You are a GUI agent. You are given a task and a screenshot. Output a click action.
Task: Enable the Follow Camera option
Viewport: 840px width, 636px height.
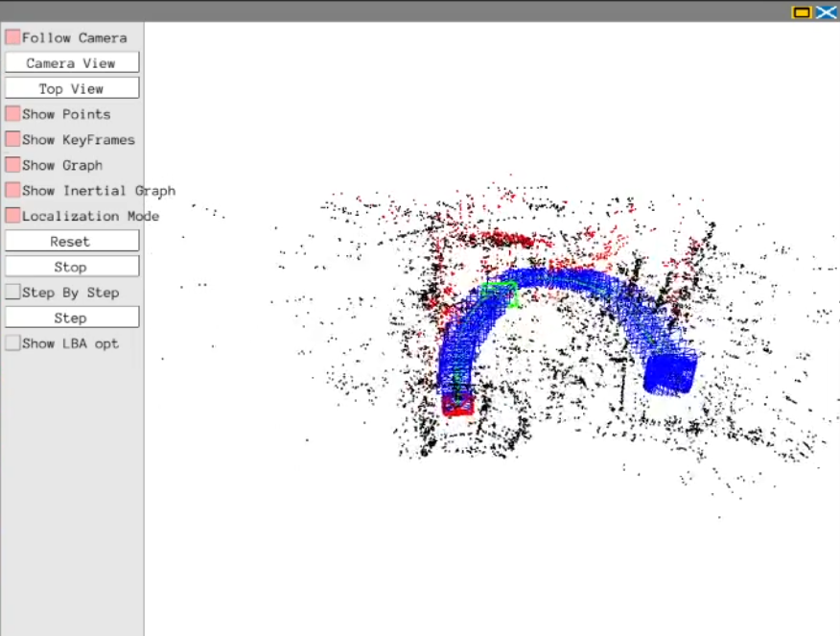click(12, 37)
